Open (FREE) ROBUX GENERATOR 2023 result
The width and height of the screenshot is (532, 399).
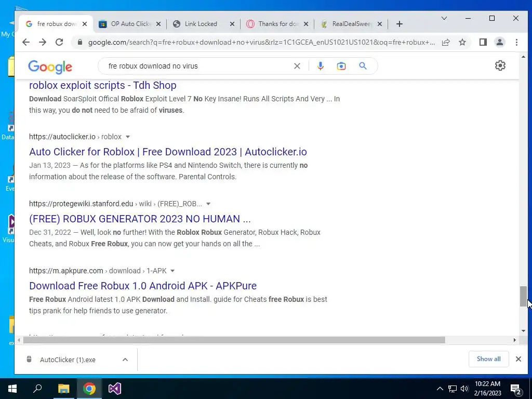coord(140,219)
